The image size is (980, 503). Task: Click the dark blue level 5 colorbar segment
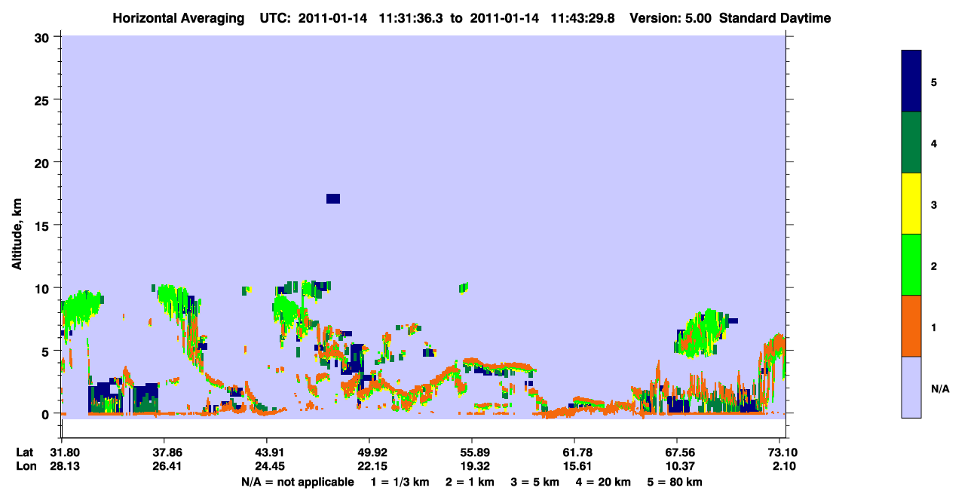(911, 81)
